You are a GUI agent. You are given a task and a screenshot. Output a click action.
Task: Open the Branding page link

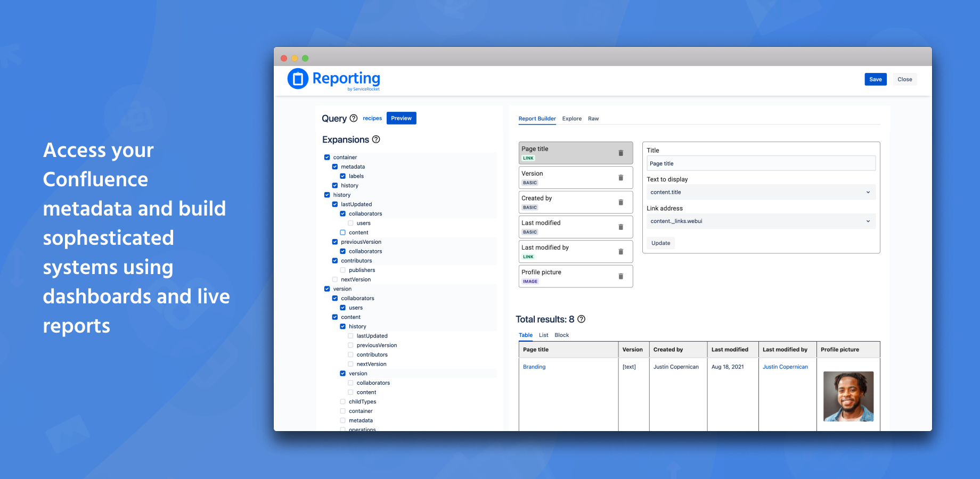[x=534, y=367]
